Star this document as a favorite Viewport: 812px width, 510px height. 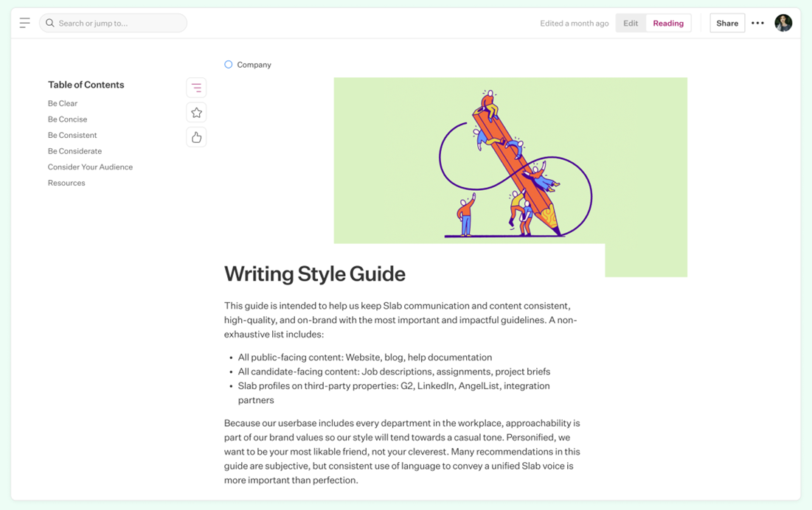196,112
